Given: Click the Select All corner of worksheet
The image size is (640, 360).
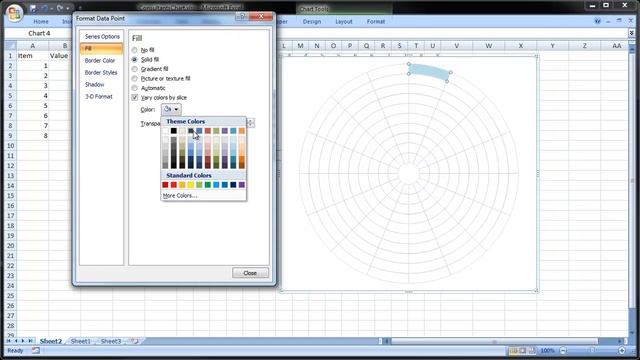Looking at the screenshot, I should 11,46.
